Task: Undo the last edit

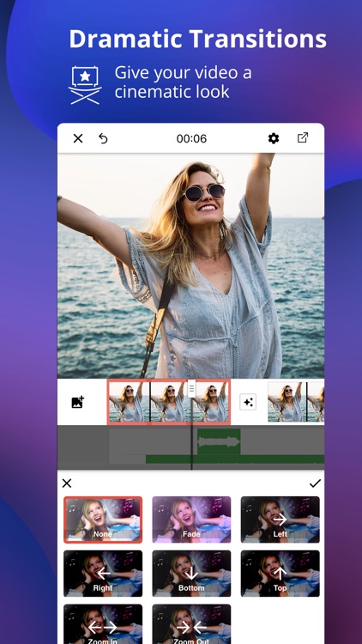Action: [x=103, y=138]
